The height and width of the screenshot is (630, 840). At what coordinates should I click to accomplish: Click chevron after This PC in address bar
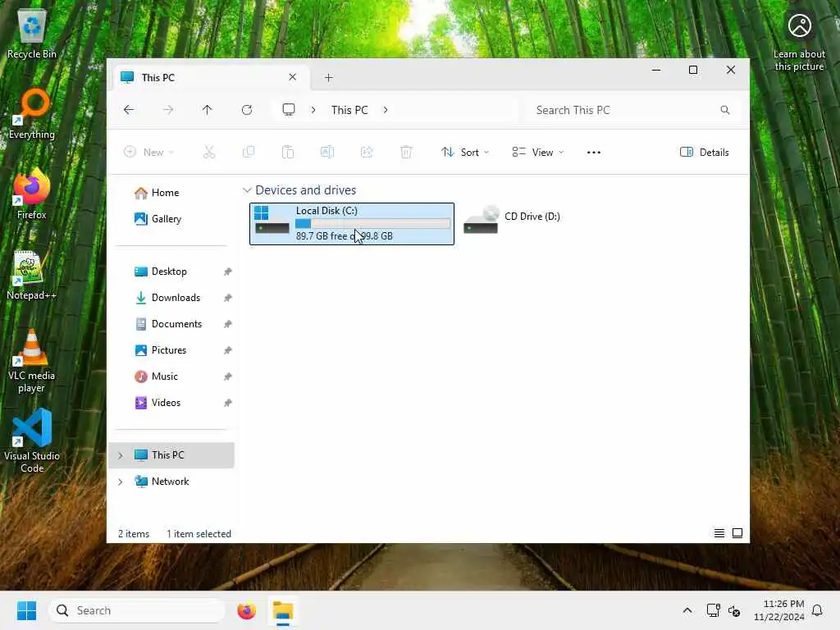tap(386, 110)
